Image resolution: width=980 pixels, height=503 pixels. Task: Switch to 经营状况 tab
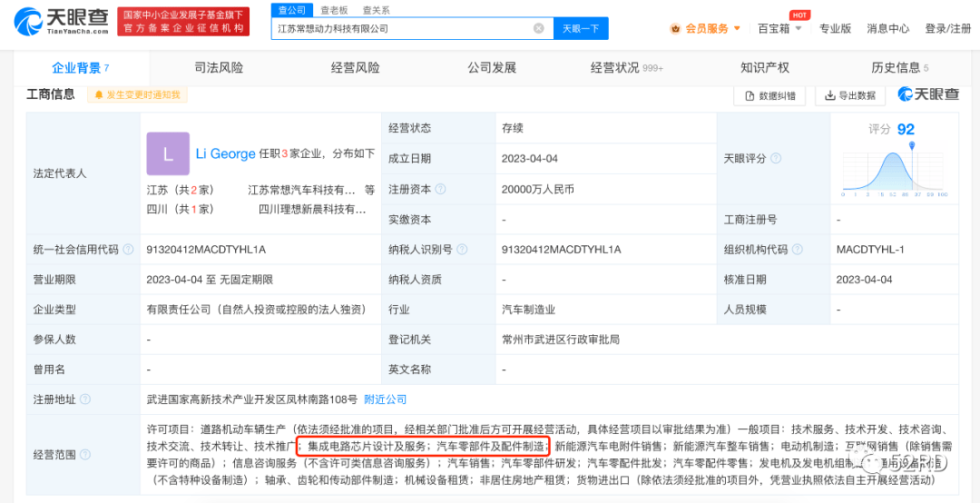627,68
